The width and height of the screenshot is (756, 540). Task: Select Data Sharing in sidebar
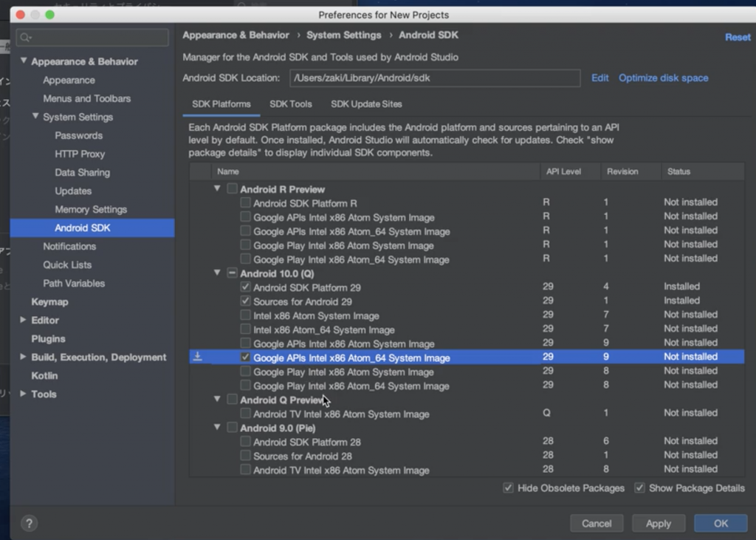(x=83, y=172)
